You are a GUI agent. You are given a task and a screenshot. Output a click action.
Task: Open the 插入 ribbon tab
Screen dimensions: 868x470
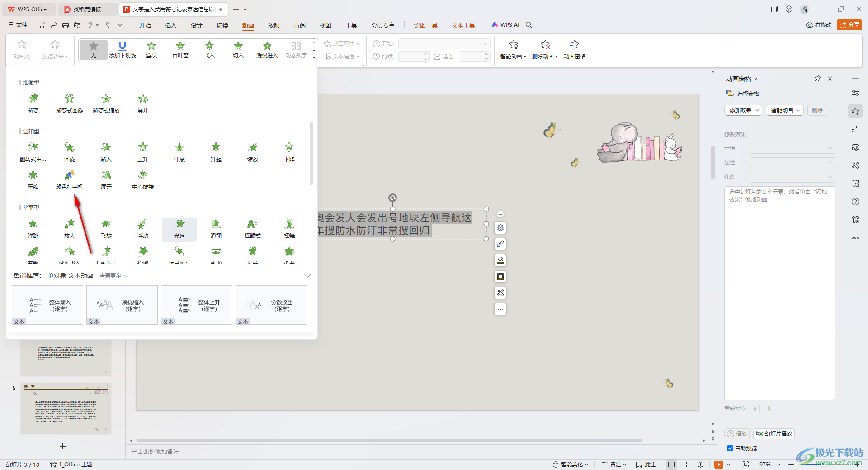click(x=171, y=25)
